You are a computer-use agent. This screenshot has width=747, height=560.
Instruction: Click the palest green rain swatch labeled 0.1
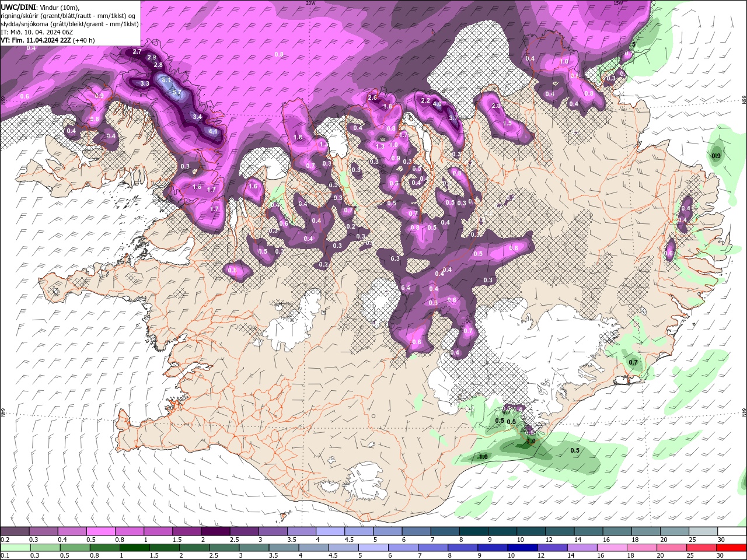15,548
